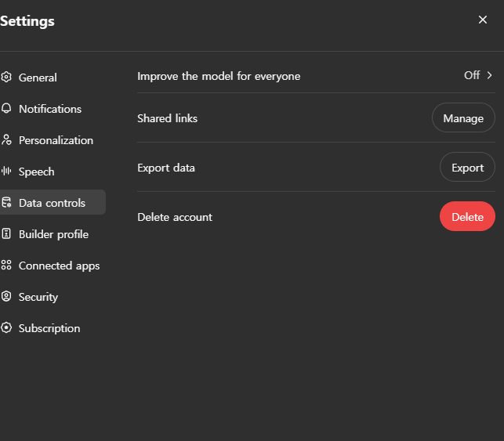Open Improve the model for everyone row
Image resolution: width=504 pixels, height=441 pixels.
[219, 76]
